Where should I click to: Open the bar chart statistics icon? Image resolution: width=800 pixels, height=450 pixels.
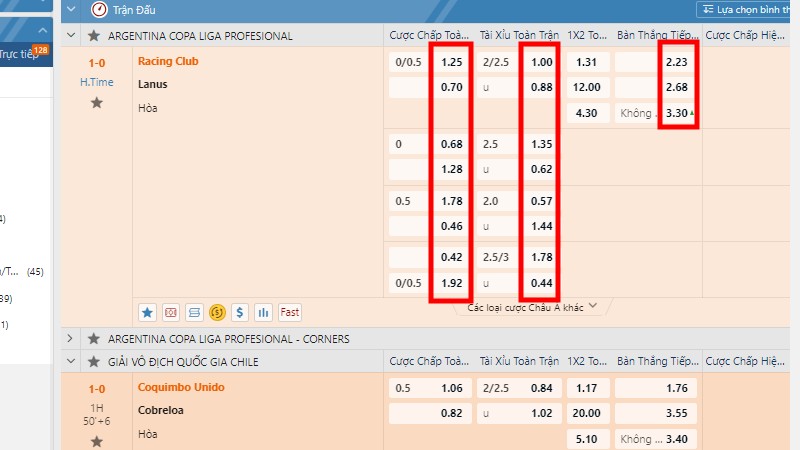point(264,312)
